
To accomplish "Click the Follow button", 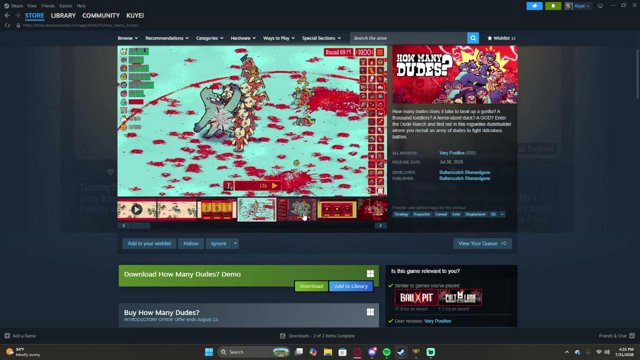I will 191,244.
